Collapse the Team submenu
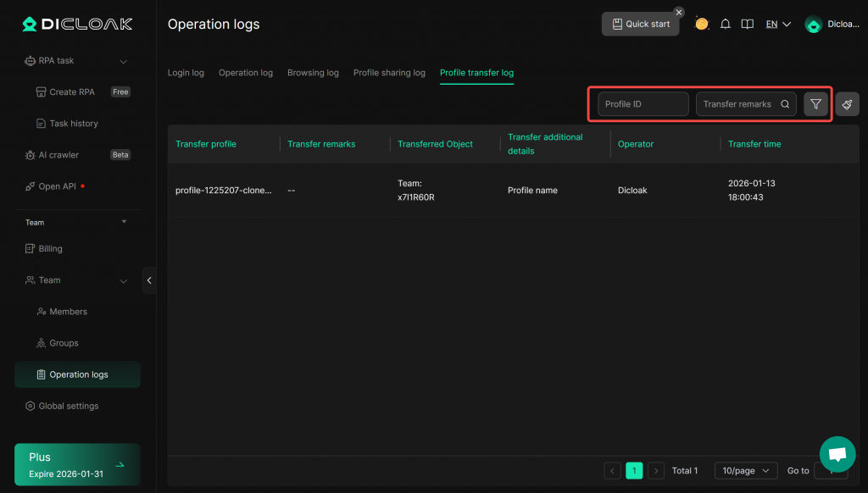This screenshot has width=868, height=493. click(124, 280)
